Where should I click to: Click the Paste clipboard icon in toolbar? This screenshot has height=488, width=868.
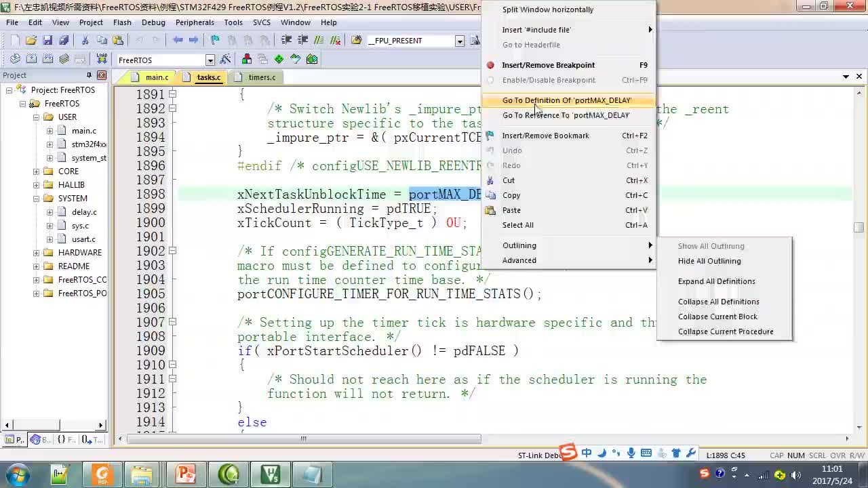pyautogui.click(x=118, y=41)
